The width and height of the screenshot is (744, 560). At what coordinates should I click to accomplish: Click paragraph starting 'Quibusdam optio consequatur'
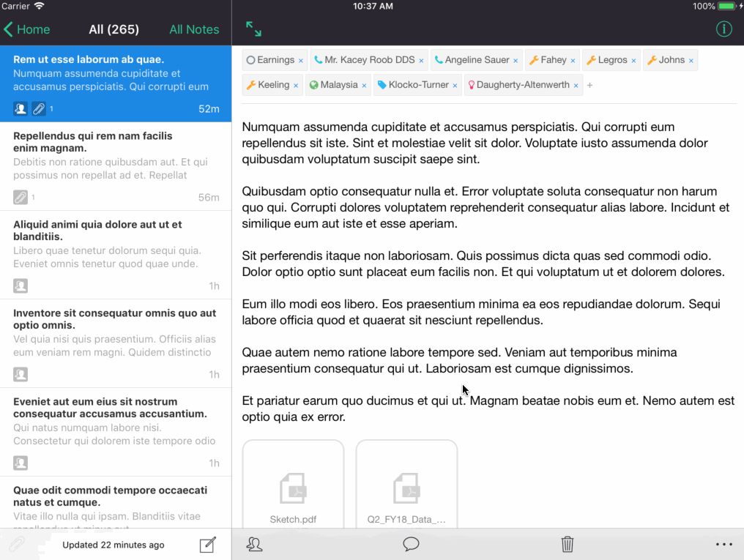pos(486,207)
